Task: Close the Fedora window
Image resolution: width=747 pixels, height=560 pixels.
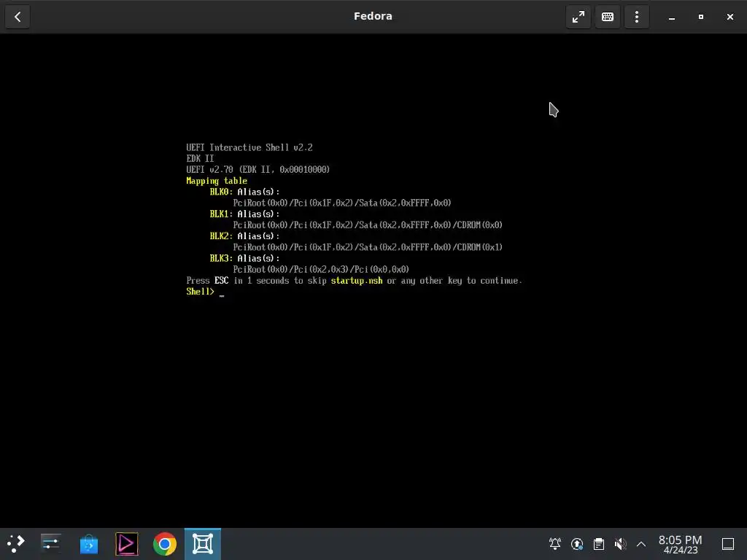Action: (729, 17)
